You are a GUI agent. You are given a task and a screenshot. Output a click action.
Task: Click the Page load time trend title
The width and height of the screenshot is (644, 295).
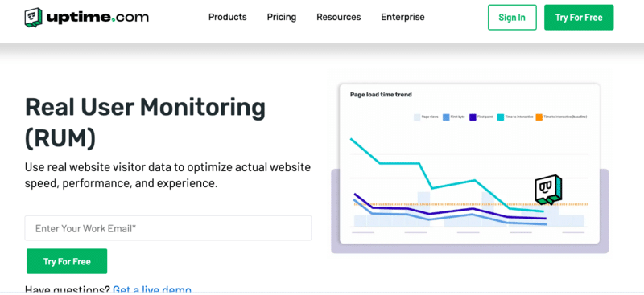(x=381, y=95)
